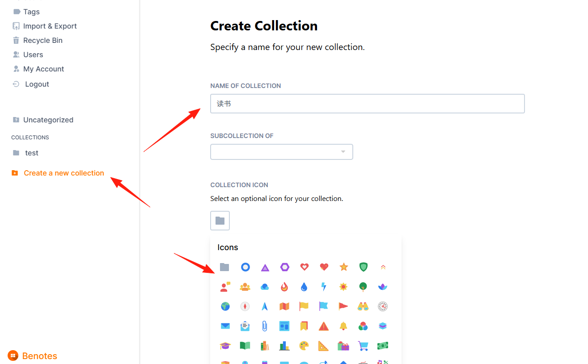Screen dimensions: 588x364
Task: Choose the water drop icon
Action: (x=304, y=287)
